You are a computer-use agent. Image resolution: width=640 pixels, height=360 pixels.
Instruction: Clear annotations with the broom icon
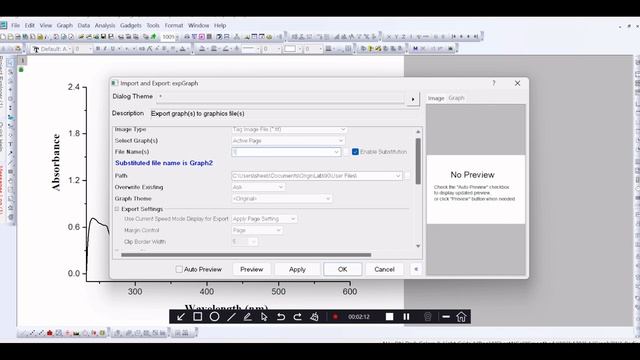coord(314,317)
